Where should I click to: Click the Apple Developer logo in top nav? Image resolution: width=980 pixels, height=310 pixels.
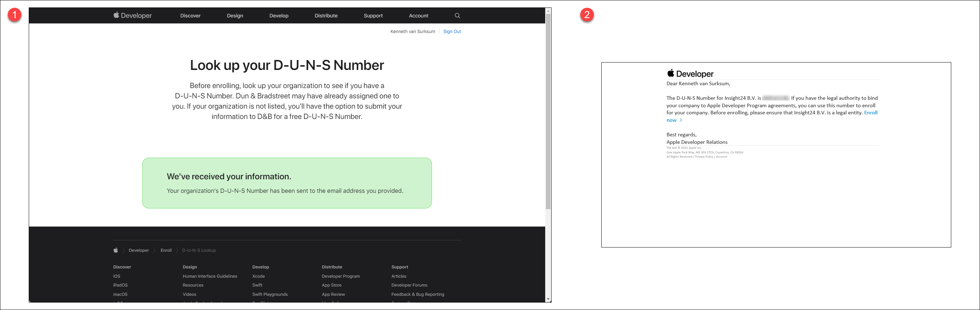pos(132,16)
